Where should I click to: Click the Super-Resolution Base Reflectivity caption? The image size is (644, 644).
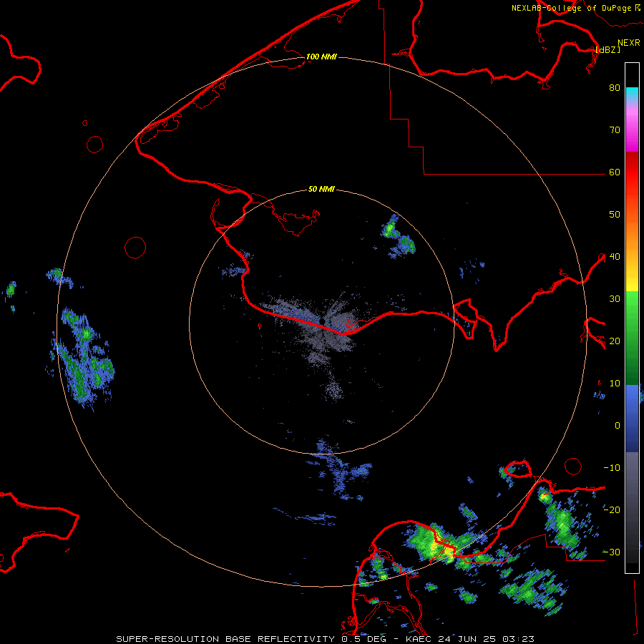[325, 639]
